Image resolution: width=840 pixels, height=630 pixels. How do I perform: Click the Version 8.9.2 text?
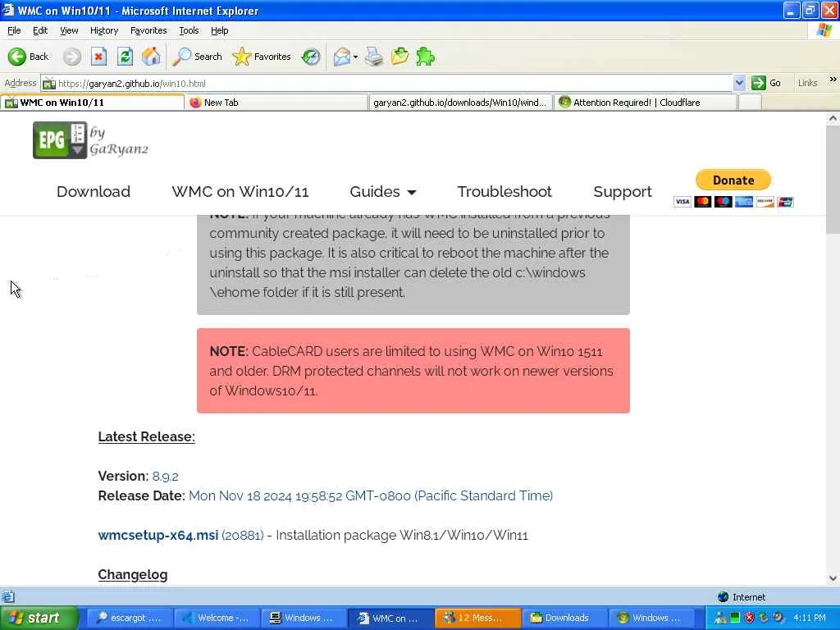[x=138, y=477]
